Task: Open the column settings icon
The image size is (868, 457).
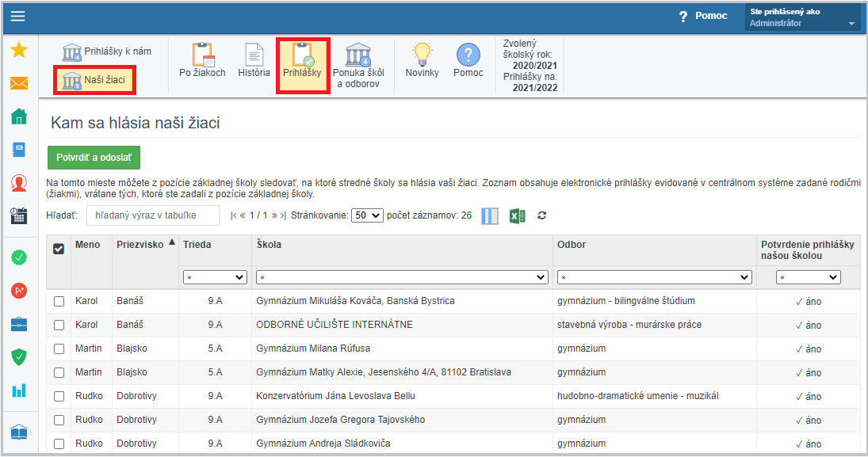Action: [490, 215]
